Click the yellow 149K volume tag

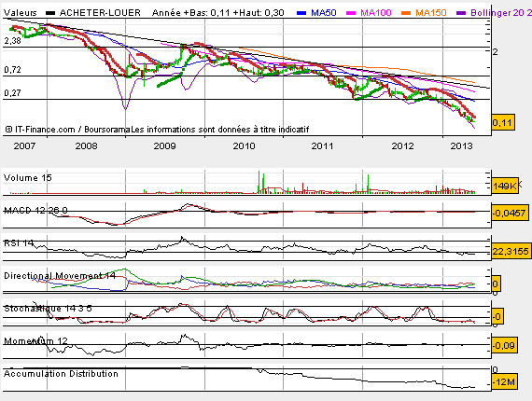(505, 186)
